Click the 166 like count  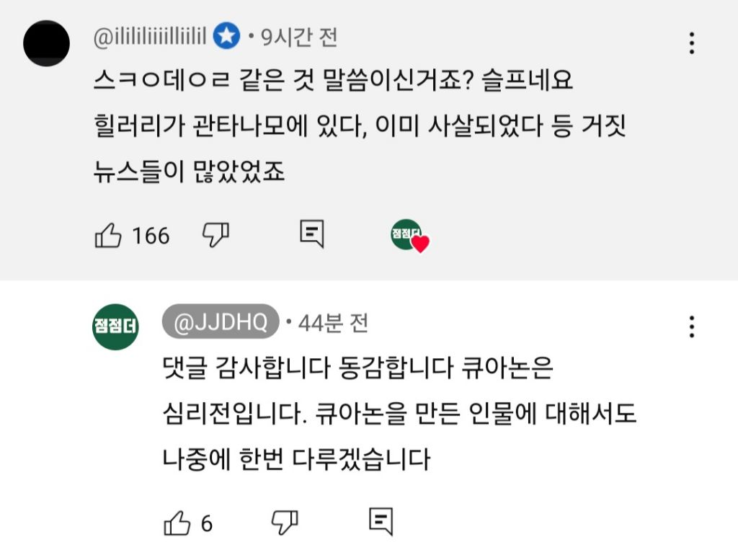coord(151,236)
